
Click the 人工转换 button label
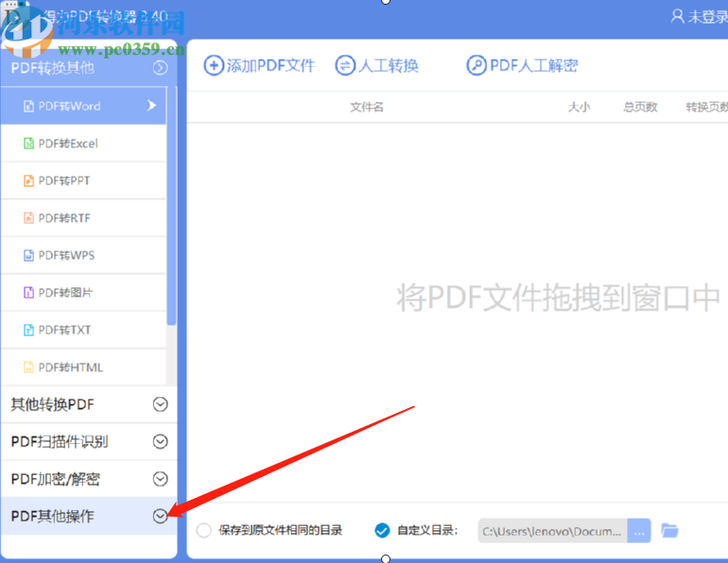[389, 65]
